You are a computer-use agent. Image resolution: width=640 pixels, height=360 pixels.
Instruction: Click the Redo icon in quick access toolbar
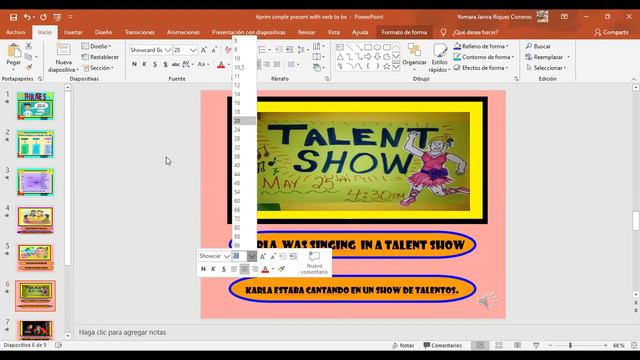pos(43,17)
